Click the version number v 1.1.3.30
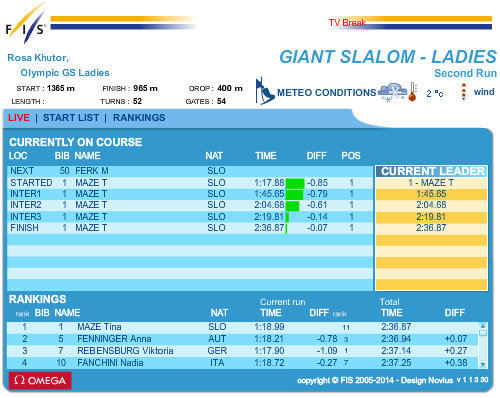This screenshot has width=500, height=398. tap(472, 380)
